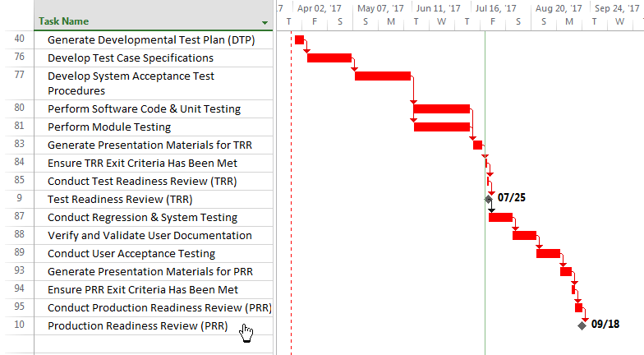Select the Production Readiness Review (PRR) task name

[x=138, y=325]
